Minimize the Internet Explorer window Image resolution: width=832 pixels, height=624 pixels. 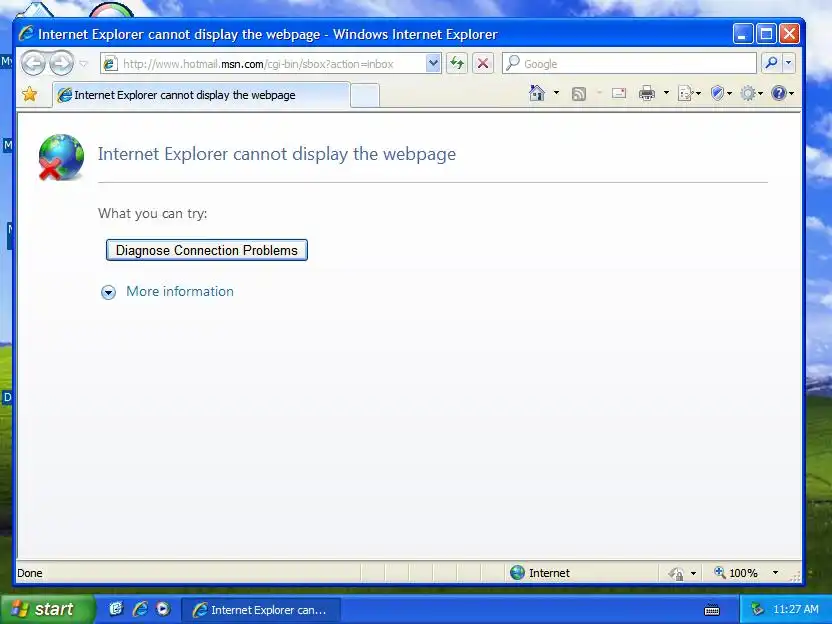tap(742, 34)
